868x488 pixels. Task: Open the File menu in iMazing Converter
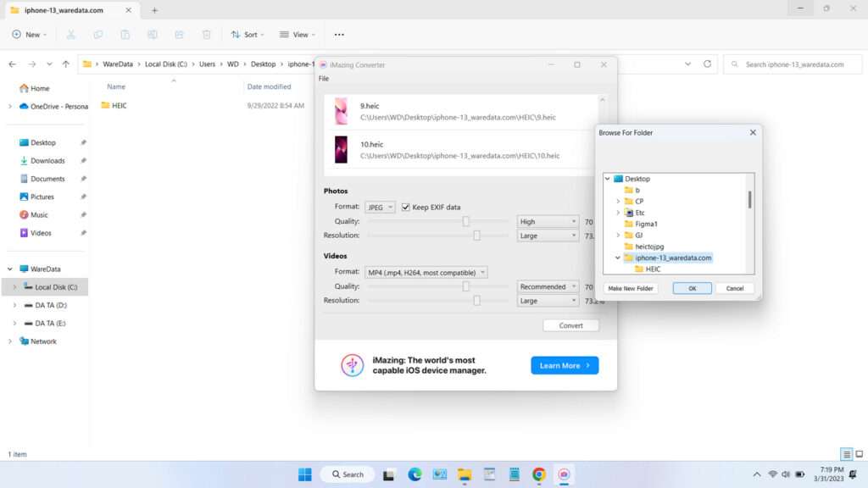point(324,79)
